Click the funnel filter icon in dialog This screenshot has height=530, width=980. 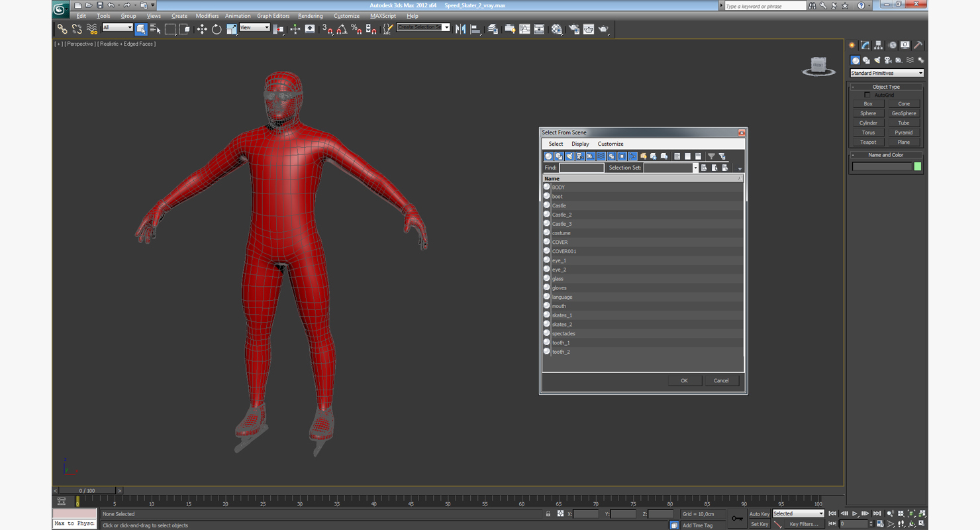pyautogui.click(x=712, y=156)
